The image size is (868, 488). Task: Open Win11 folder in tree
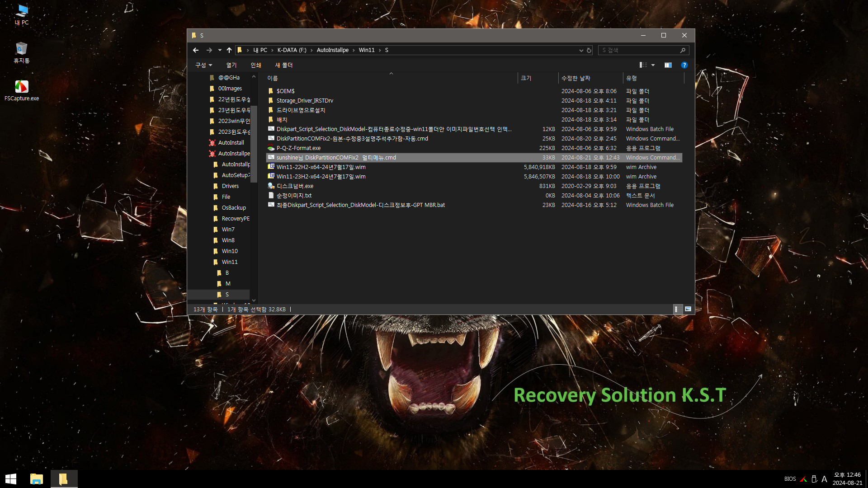tap(230, 262)
